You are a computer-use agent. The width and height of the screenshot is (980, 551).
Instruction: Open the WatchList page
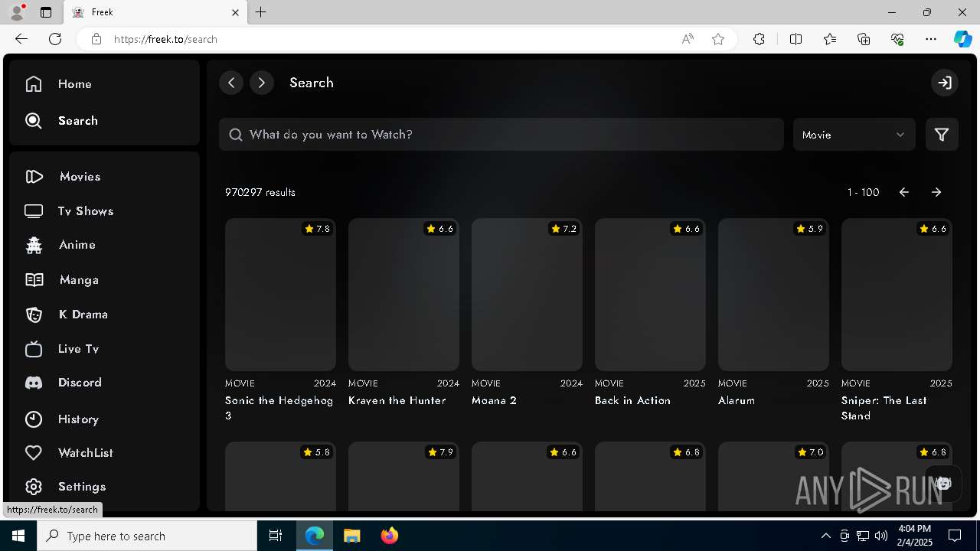(x=69, y=453)
